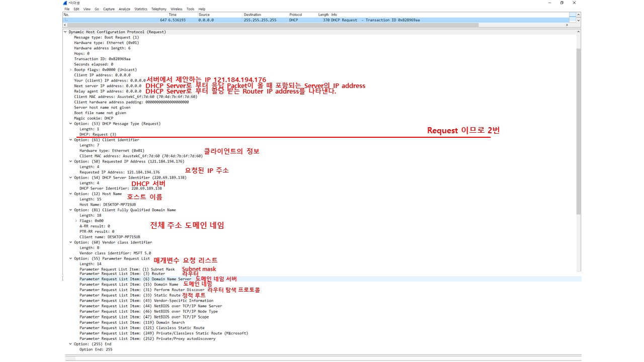Collapse Option (81) Client Fully Qualified Domain Name
This screenshot has width=644, height=362.
[71, 210]
